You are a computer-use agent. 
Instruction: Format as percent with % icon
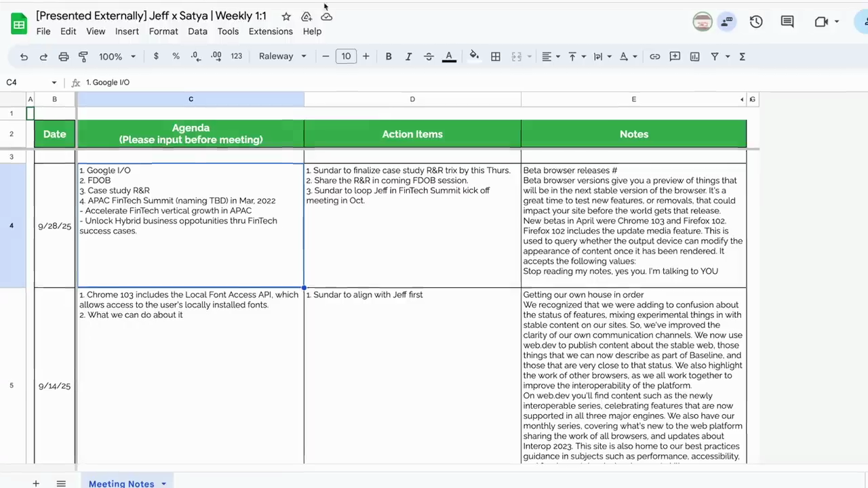point(176,56)
